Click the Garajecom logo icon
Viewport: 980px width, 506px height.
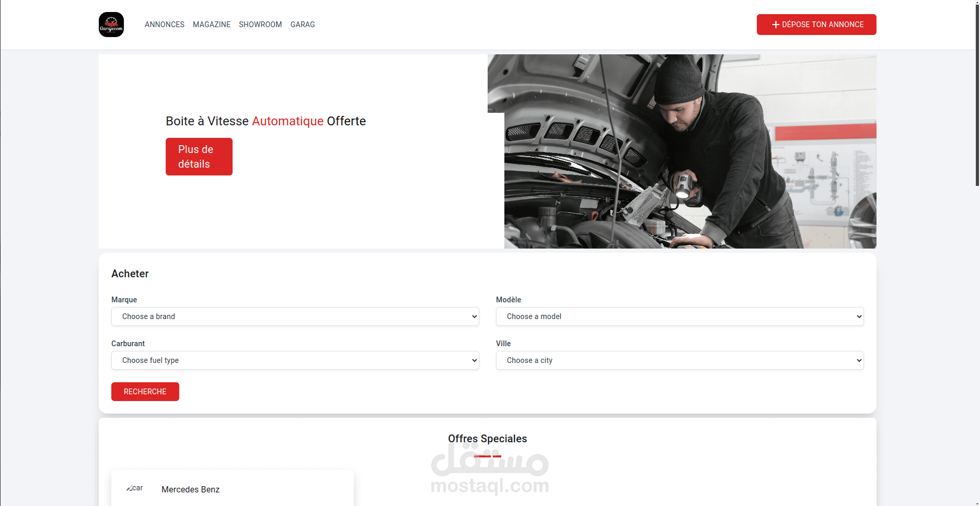(x=111, y=25)
